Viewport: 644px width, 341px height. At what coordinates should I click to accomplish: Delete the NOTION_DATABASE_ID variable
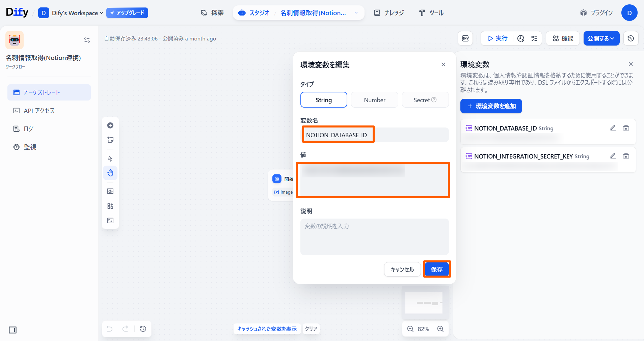point(626,128)
